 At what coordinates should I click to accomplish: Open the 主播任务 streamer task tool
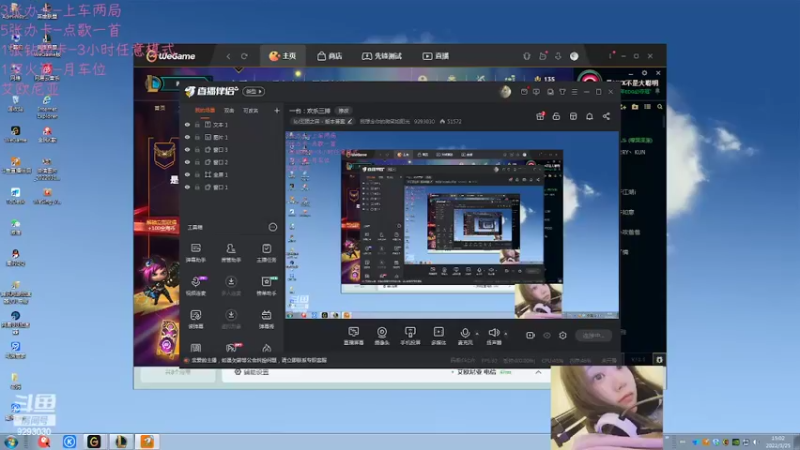266,253
